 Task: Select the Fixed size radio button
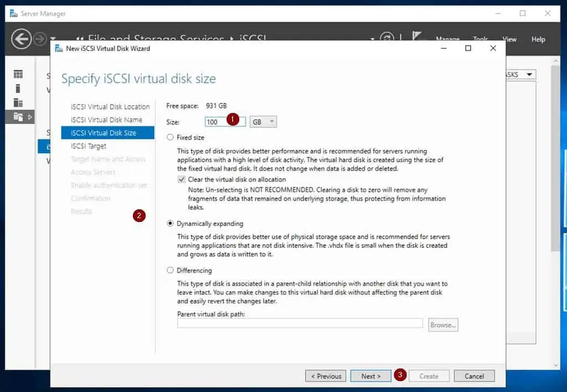[170, 137]
